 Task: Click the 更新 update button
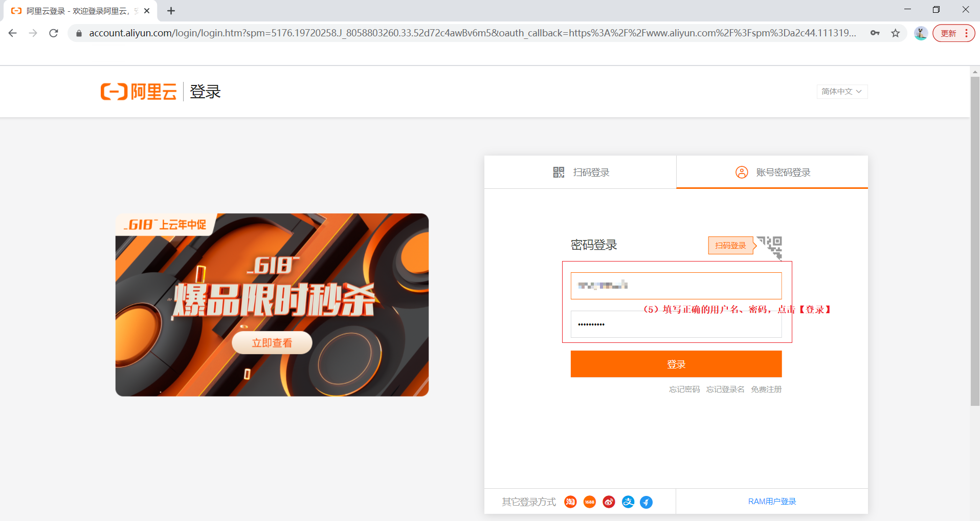tap(949, 33)
